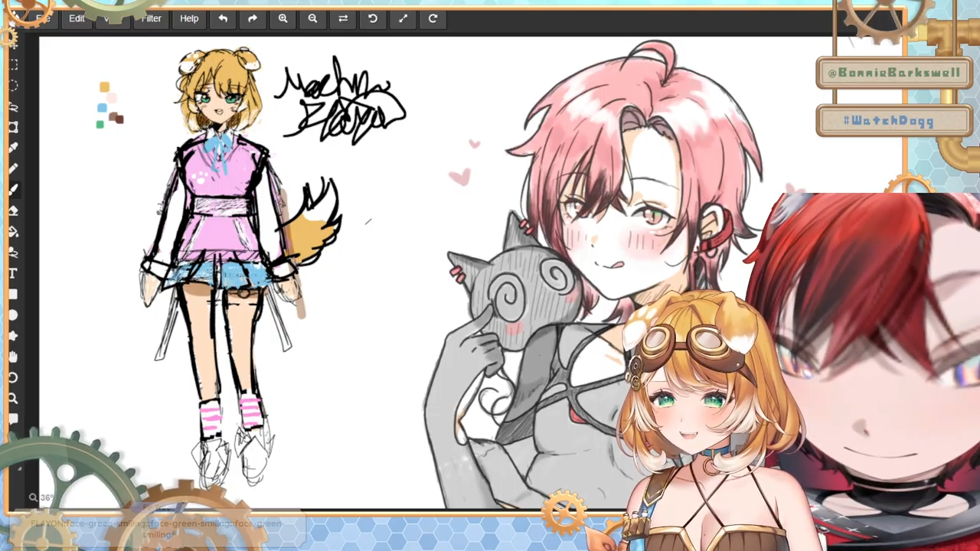Select the Text tool
980x551 pixels.
14,273
